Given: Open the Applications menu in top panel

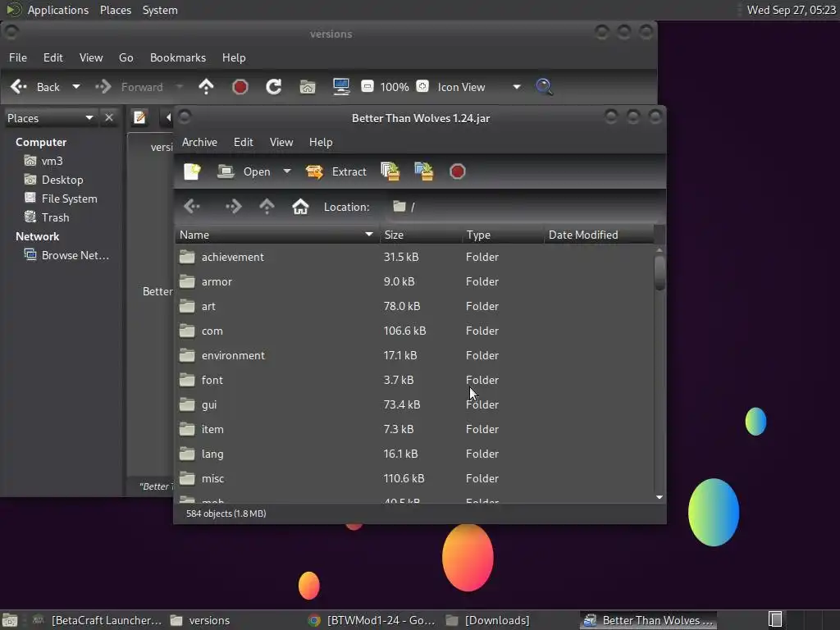Looking at the screenshot, I should 58,10.
